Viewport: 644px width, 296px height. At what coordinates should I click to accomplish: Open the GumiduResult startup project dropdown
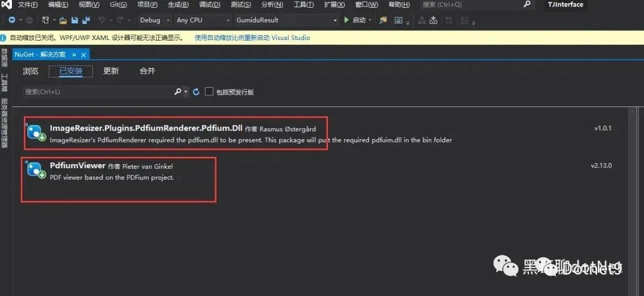pyautogui.click(x=287, y=20)
